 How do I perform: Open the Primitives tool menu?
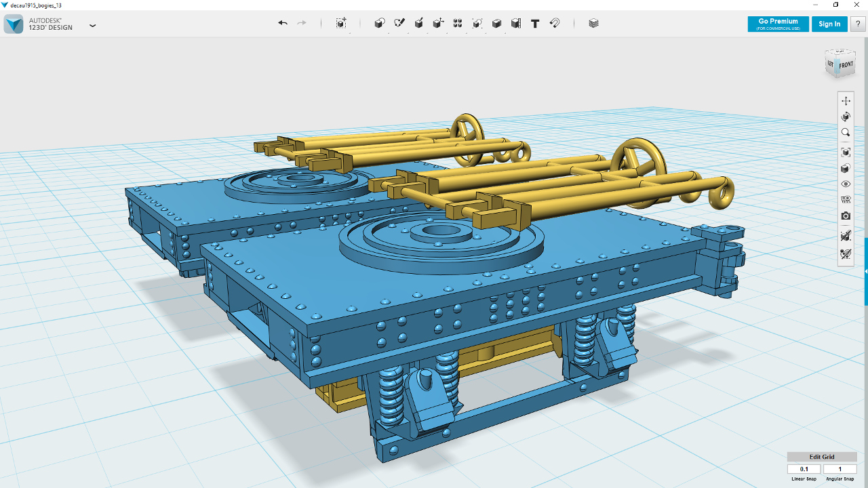point(380,23)
